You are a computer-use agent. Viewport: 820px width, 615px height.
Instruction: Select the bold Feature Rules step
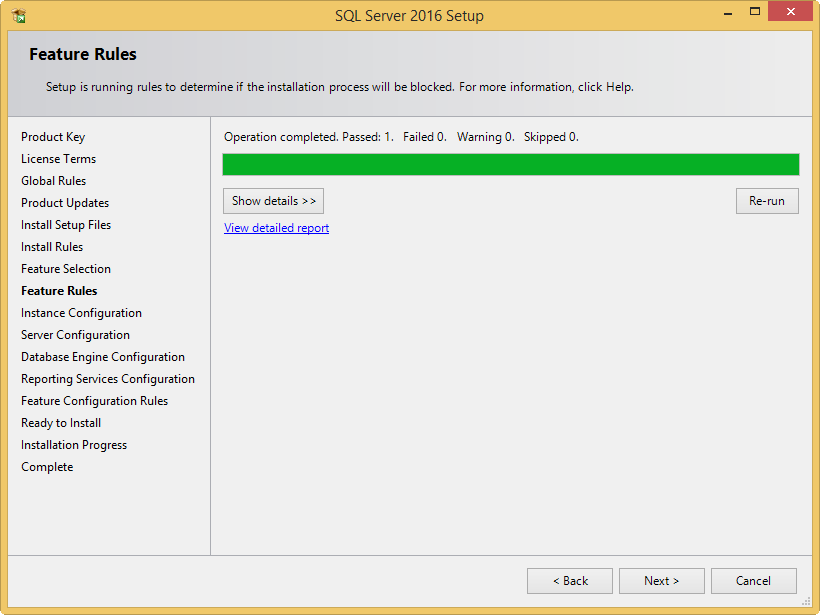59,291
